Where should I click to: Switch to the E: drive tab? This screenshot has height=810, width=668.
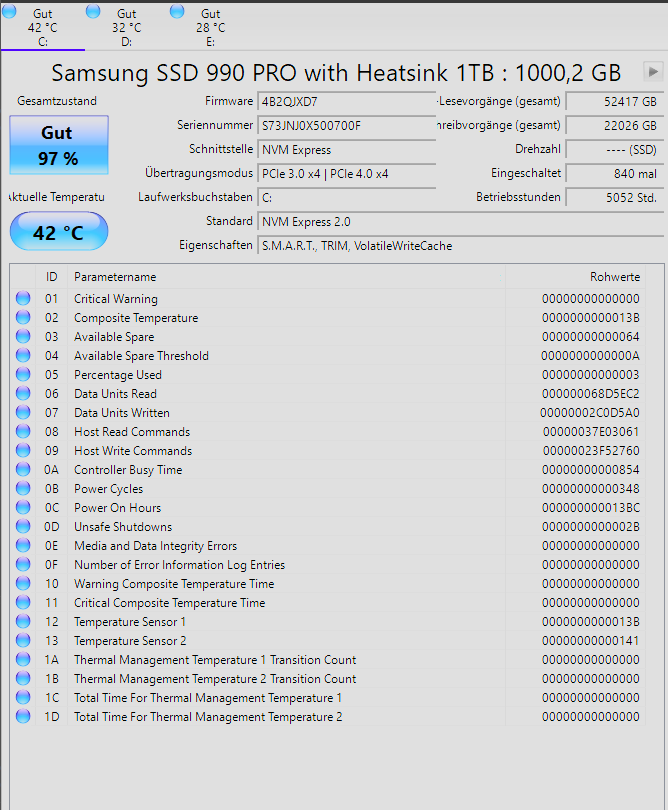210,27
